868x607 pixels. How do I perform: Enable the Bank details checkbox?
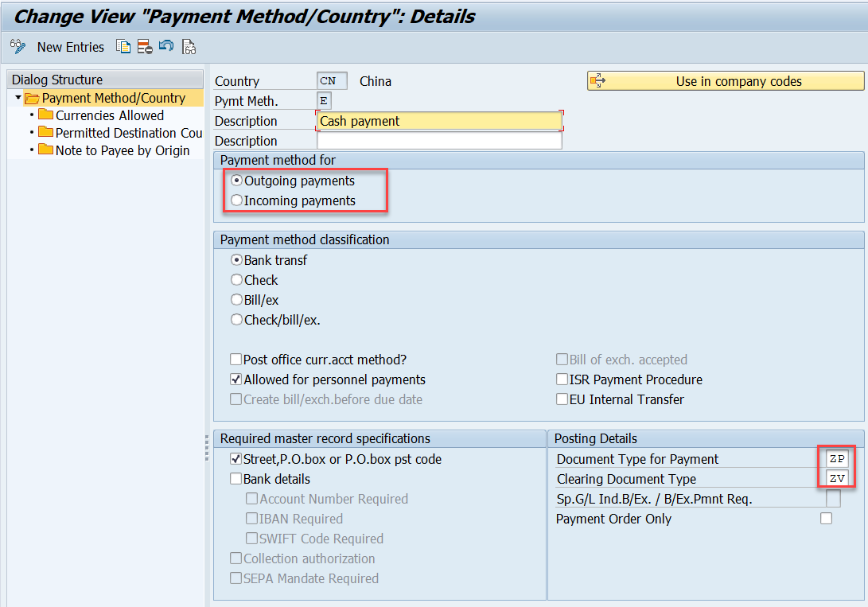(x=235, y=478)
